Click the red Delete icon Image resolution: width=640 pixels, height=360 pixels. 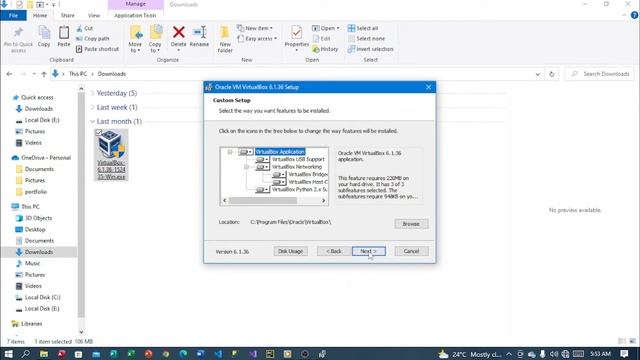[178, 32]
